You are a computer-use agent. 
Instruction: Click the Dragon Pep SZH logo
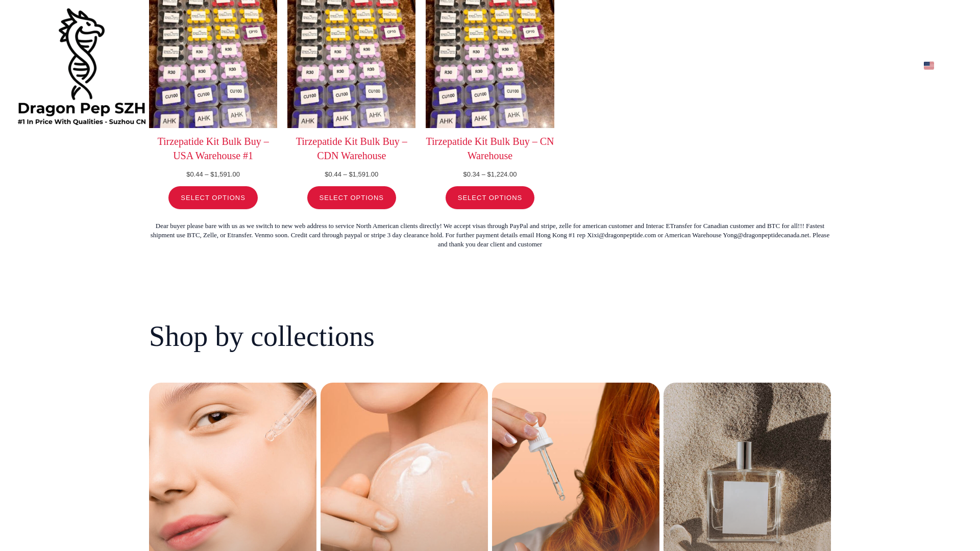coord(82,66)
